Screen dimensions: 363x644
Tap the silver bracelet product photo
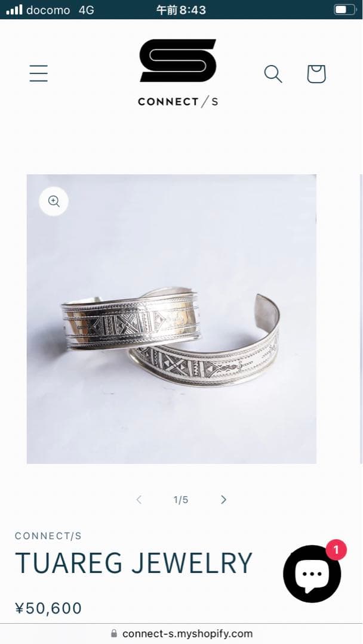pos(171,319)
